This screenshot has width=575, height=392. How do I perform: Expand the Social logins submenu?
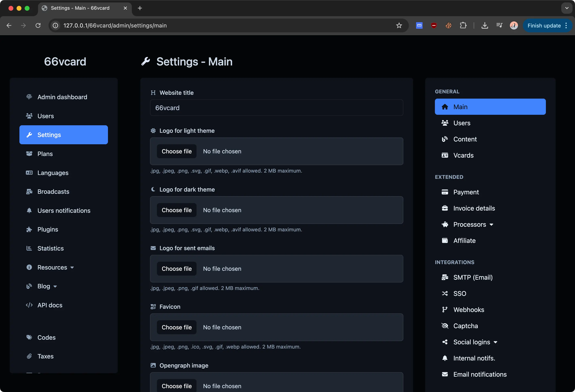[495, 342]
